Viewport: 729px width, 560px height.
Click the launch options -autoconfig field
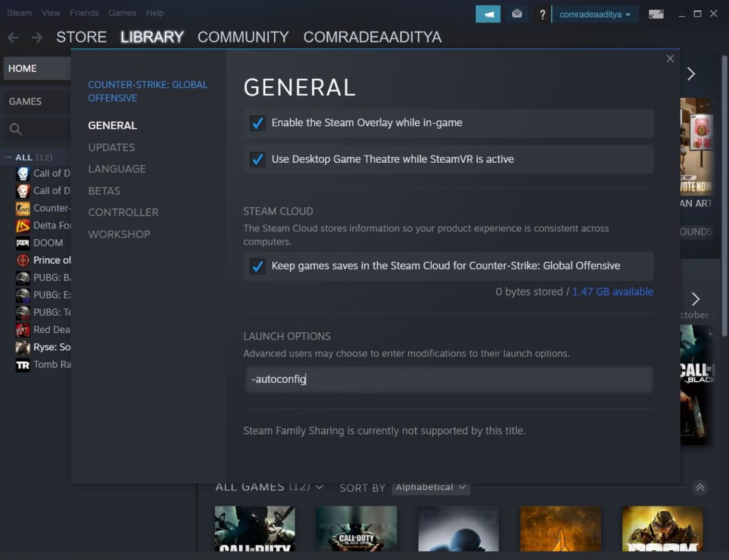click(448, 380)
